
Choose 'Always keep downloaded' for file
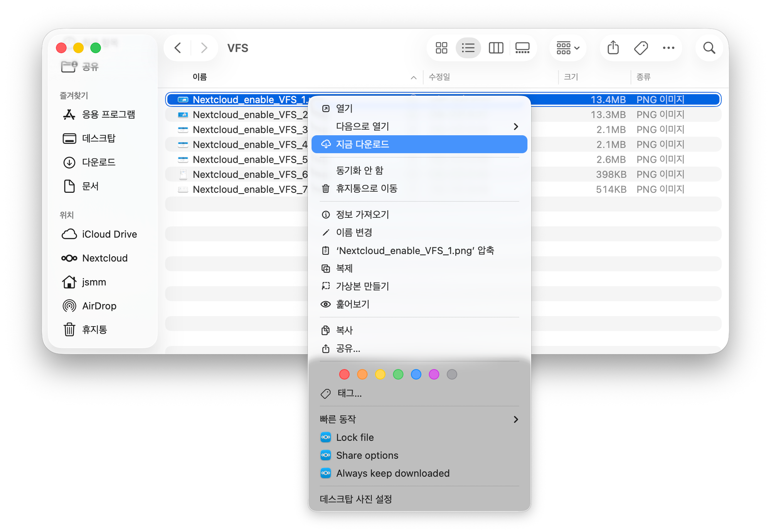pyautogui.click(x=392, y=473)
